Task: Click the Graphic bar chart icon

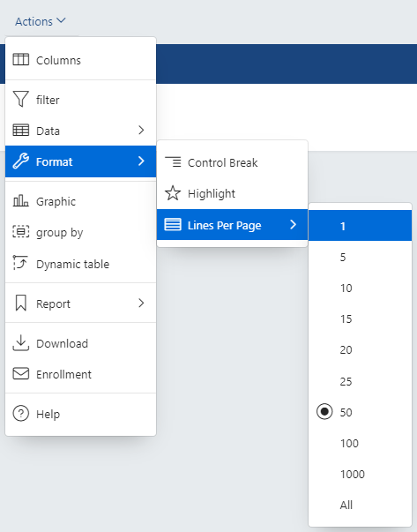Action: tap(20, 201)
